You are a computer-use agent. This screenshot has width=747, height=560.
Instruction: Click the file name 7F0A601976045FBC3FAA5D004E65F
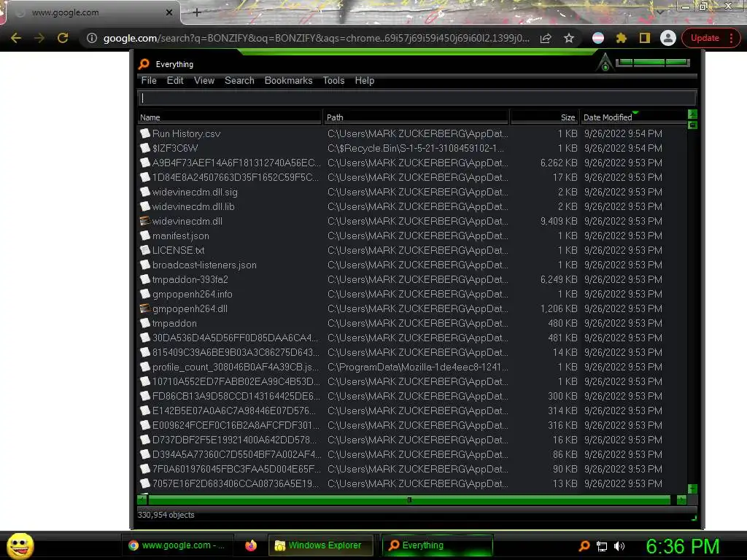click(x=236, y=469)
